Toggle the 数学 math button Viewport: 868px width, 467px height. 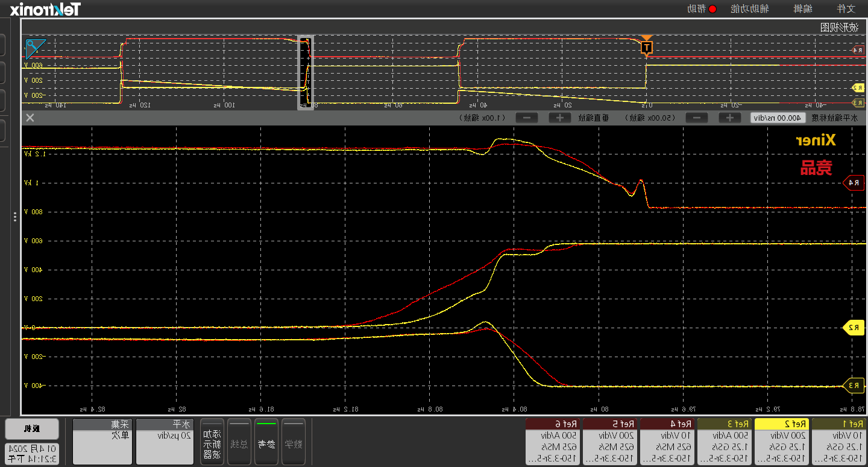[x=294, y=442]
